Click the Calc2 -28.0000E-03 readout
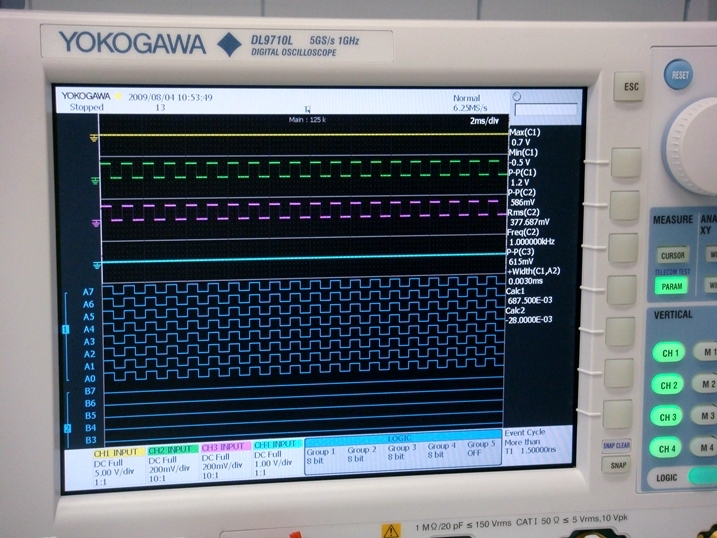This screenshot has width=717, height=538. (x=529, y=315)
